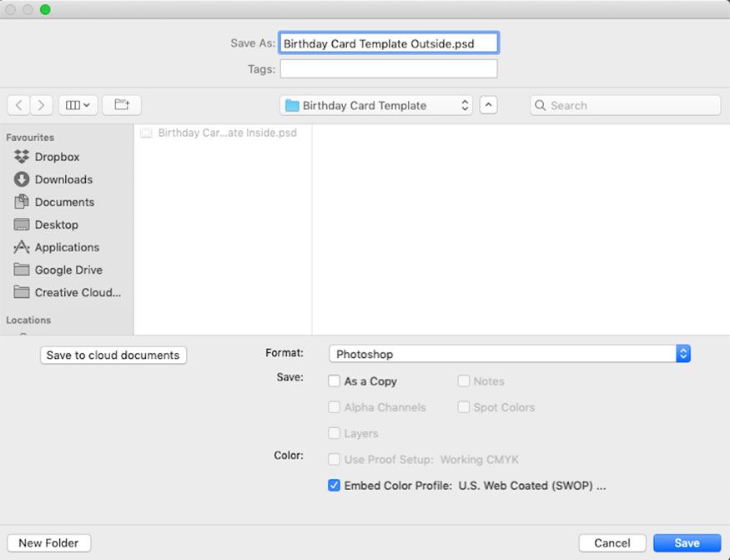This screenshot has width=730, height=560.
Task: Click the folder icon in location dropdown
Action: (x=292, y=105)
